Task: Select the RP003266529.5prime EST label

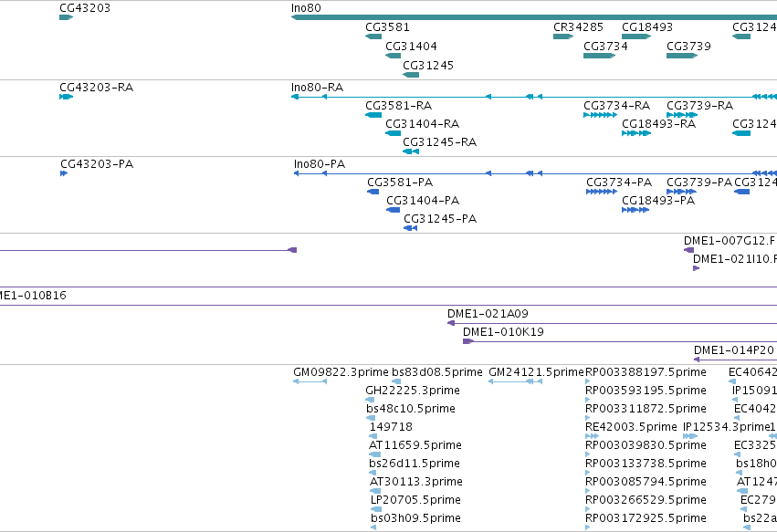Action: (646, 500)
